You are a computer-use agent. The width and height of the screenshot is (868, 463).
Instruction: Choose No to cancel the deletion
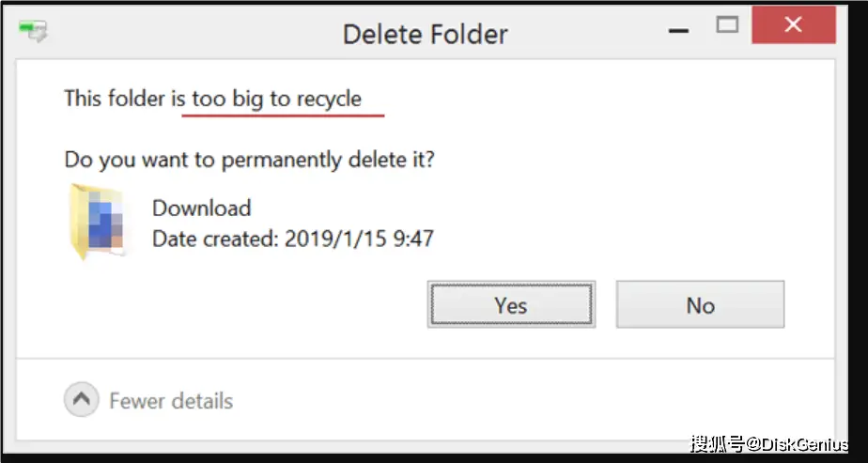point(700,305)
